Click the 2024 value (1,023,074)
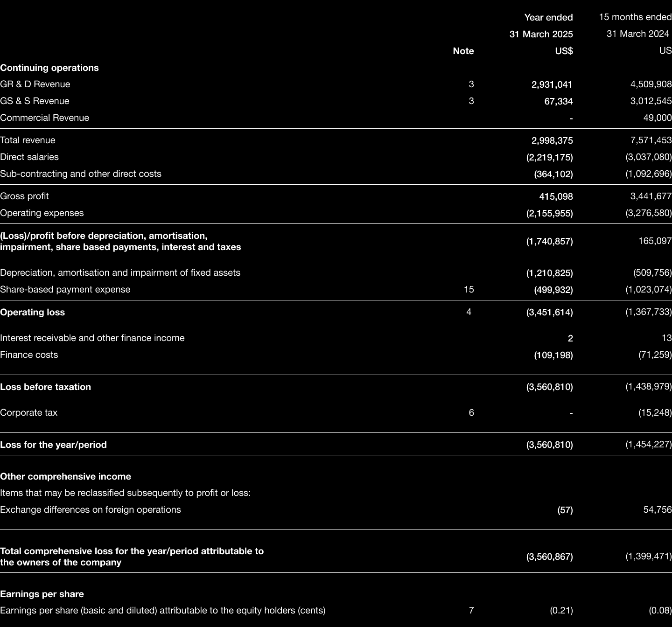Image resolution: width=672 pixels, height=627 pixels. 649,290
